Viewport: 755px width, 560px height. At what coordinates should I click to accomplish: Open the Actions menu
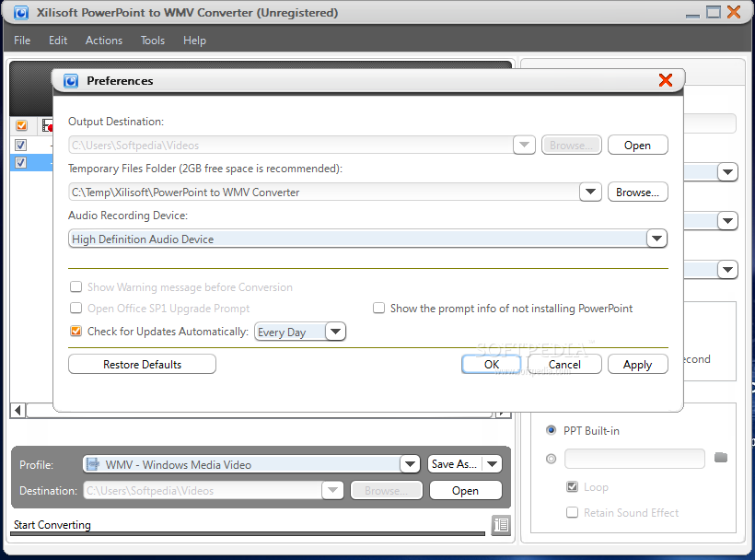(x=104, y=41)
